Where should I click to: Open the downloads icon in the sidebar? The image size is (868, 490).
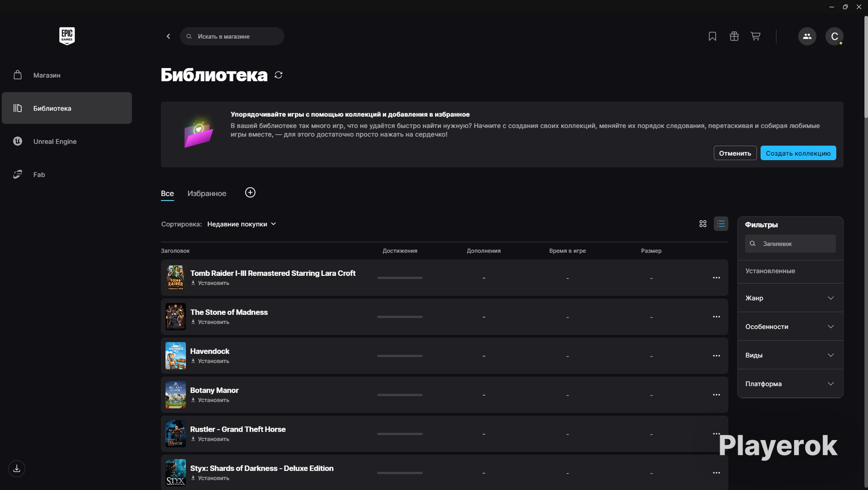17,468
